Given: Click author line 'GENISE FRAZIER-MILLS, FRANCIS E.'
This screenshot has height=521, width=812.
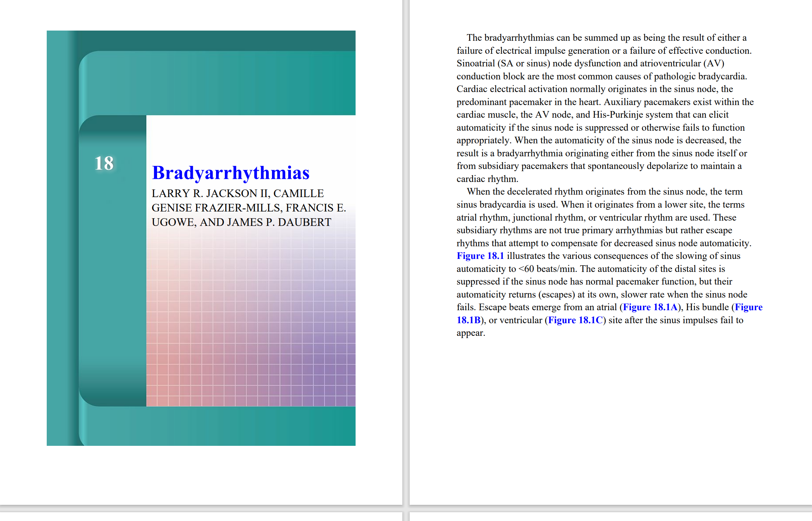Looking at the screenshot, I should (x=249, y=208).
